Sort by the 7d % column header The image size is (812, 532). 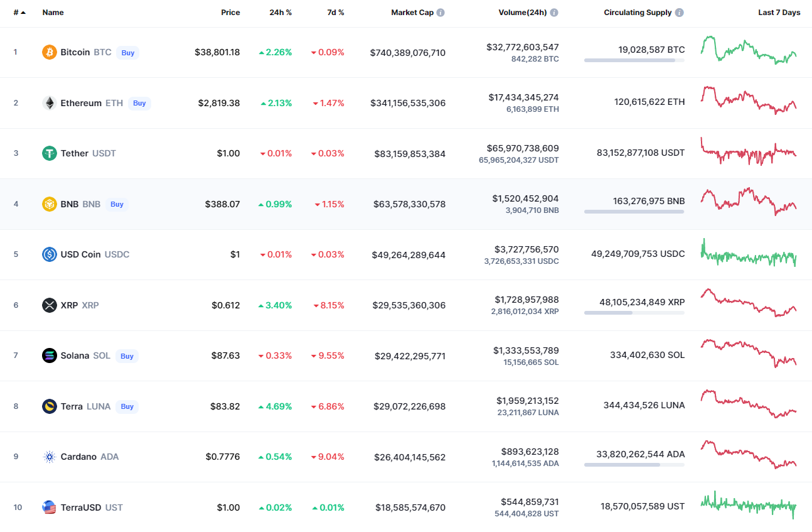(x=336, y=13)
